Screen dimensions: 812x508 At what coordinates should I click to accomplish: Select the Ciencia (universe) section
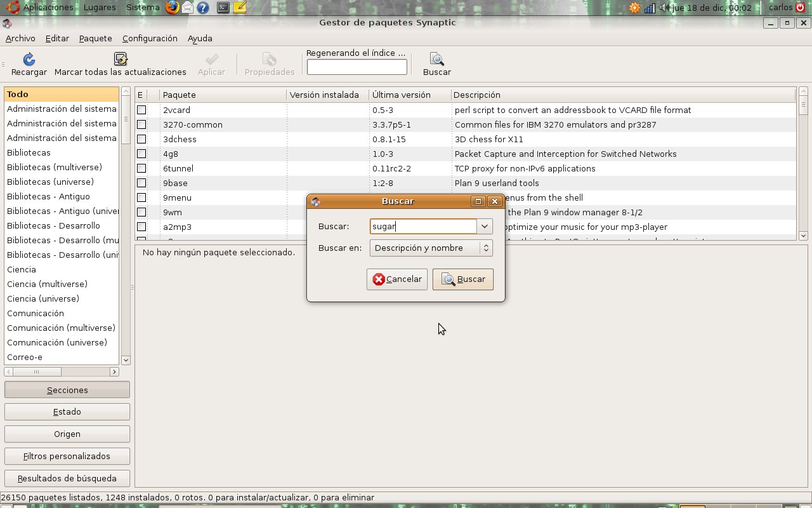click(x=62, y=298)
